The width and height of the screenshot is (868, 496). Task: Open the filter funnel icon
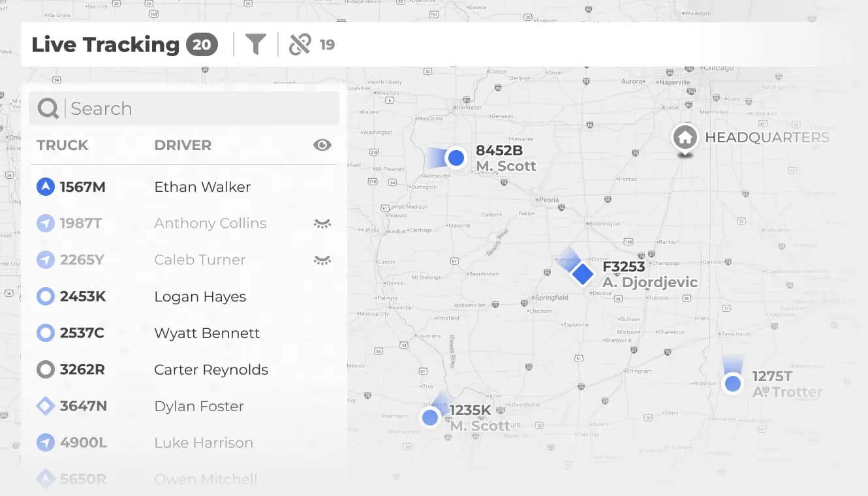(x=255, y=44)
